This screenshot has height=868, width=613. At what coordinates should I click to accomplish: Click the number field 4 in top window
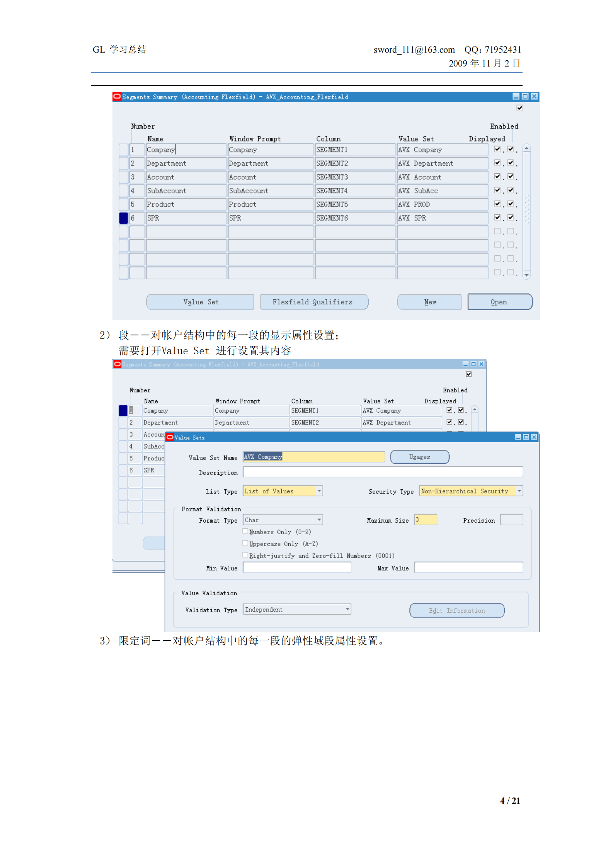[137, 191]
